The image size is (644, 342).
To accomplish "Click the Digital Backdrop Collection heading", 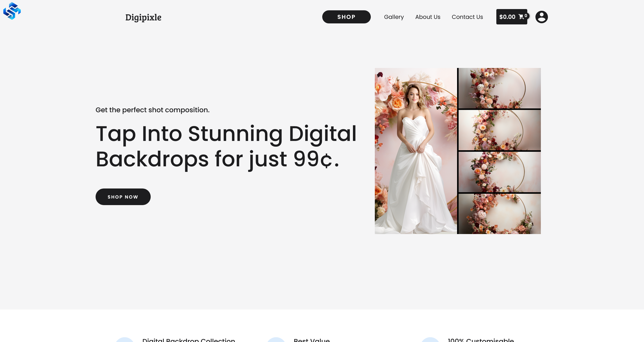I will click(x=189, y=340).
